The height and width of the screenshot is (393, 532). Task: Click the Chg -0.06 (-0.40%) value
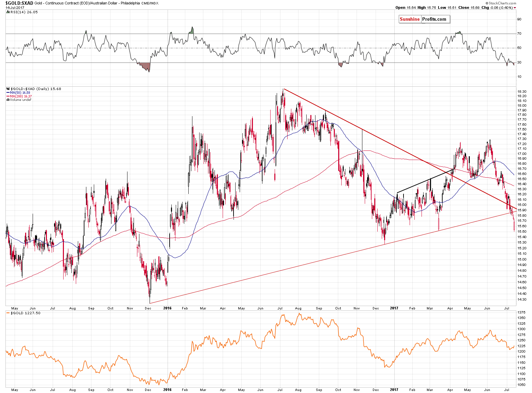coord(497,7)
